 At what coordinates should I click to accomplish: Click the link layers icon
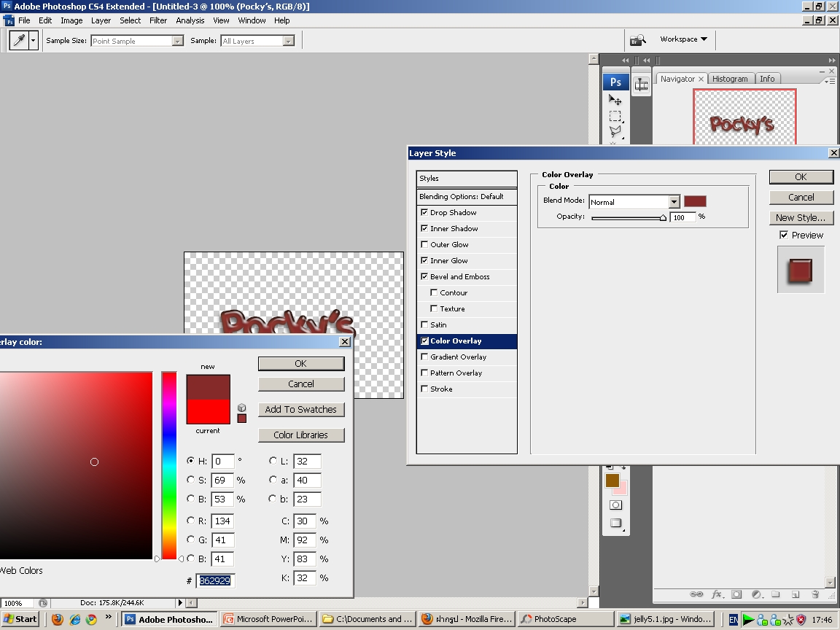(x=696, y=594)
